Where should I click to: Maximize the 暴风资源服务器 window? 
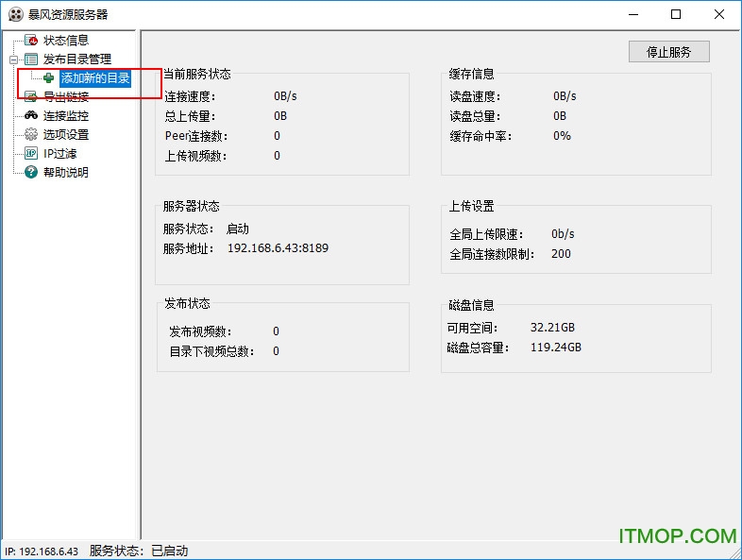pyautogui.click(x=676, y=15)
